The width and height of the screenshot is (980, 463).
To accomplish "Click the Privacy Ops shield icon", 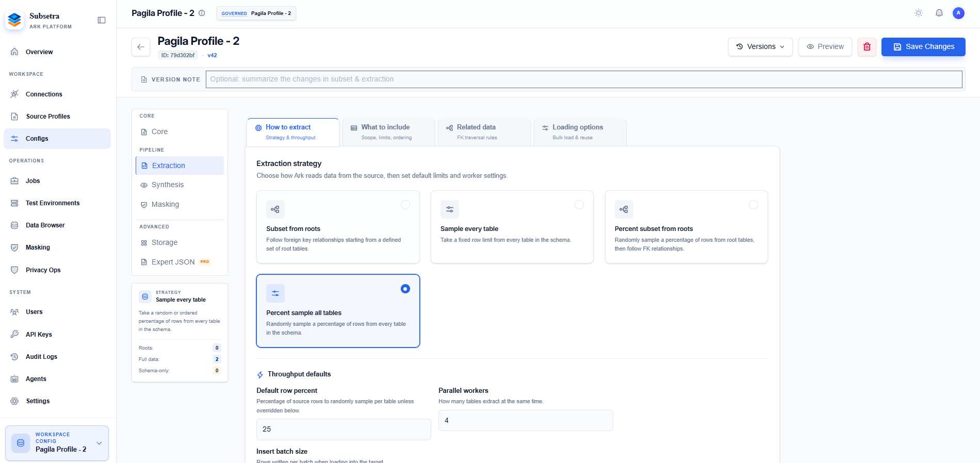I will coord(14,270).
